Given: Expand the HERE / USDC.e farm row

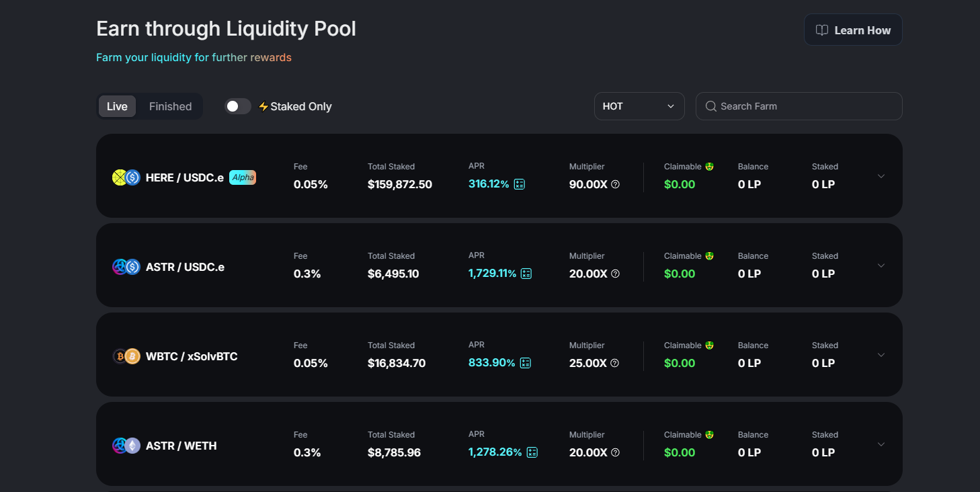Looking at the screenshot, I should pyautogui.click(x=881, y=176).
